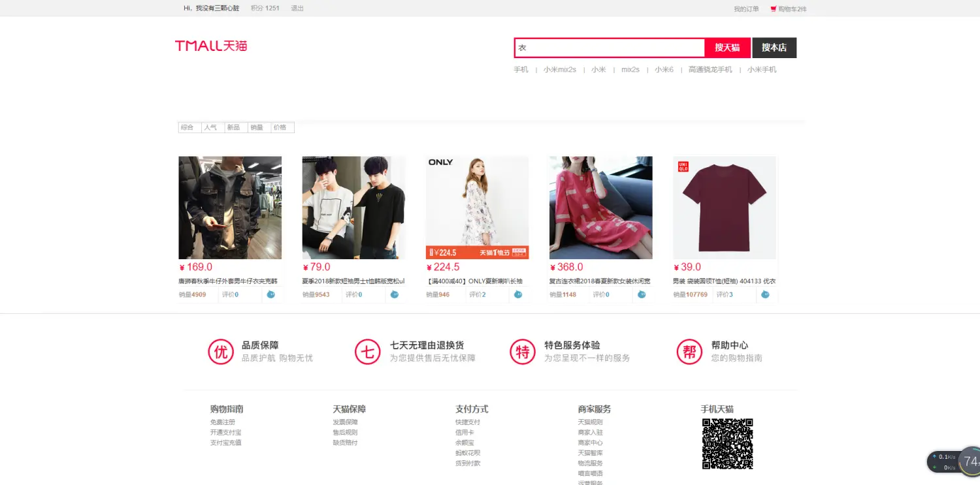Open footer link 信用卡
The width and height of the screenshot is (980, 485).
pos(465,432)
